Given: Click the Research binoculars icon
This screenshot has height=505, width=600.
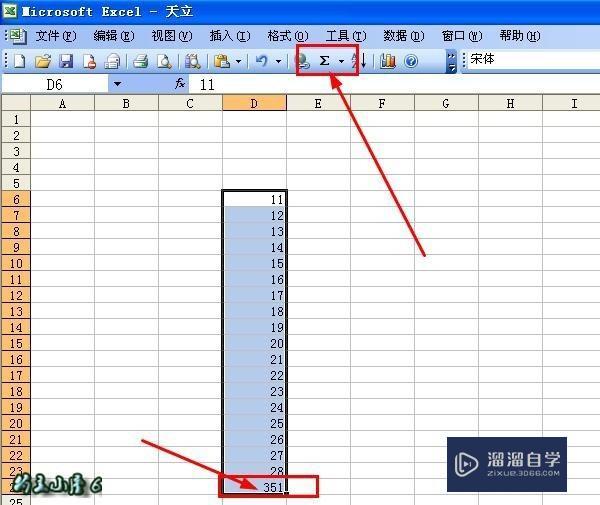Looking at the screenshot, I should [x=193, y=61].
